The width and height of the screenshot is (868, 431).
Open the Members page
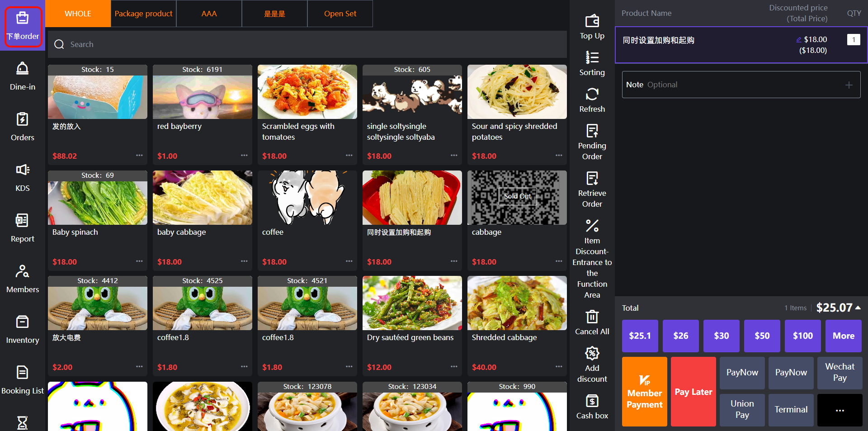22,279
